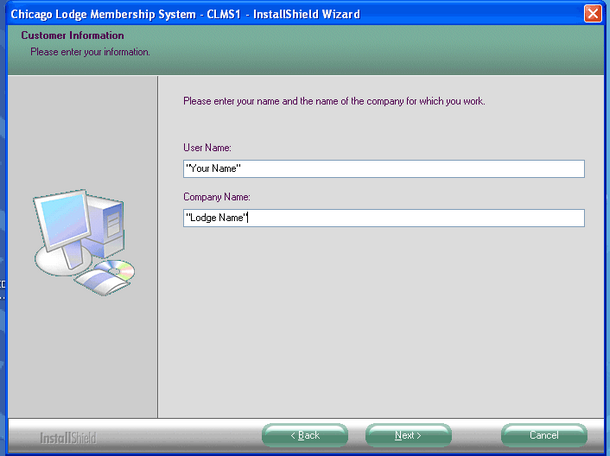The height and width of the screenshot is (456, 610).
Task: Focus the User Name text field
Action: [383, 169]
